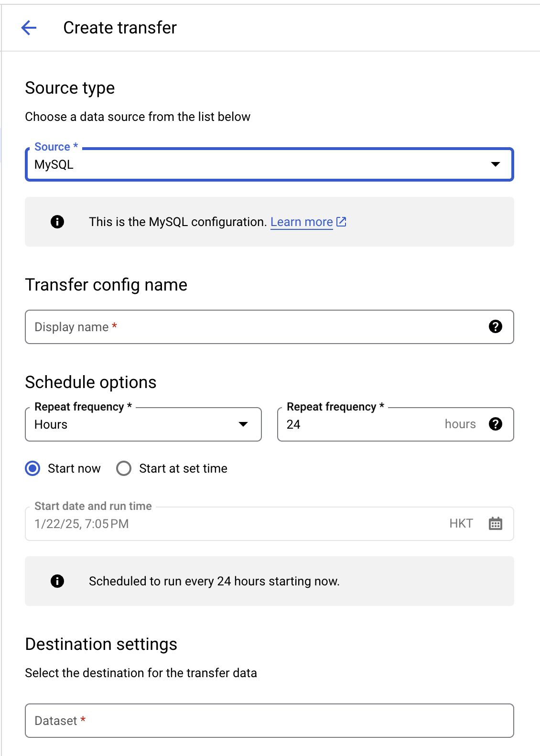Click the Hours dropdown arrow
Viewport: 540px width, 756px height.
pos(243,424)
